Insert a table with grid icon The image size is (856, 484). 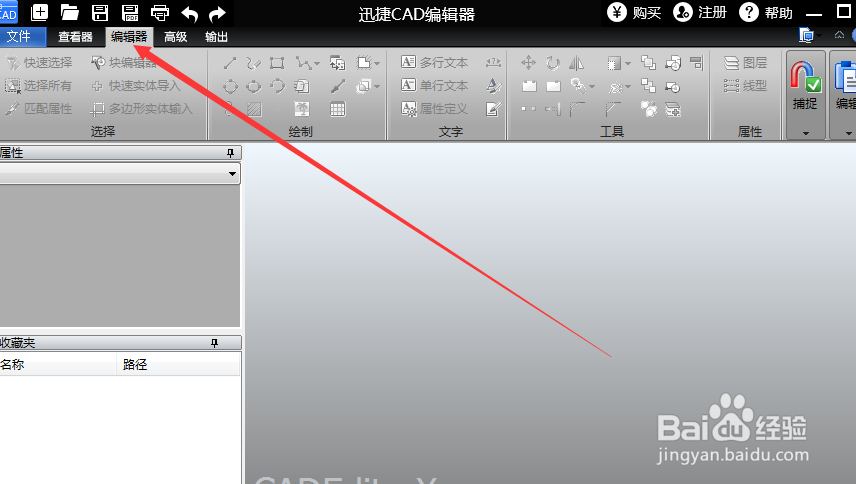point(337,109)
